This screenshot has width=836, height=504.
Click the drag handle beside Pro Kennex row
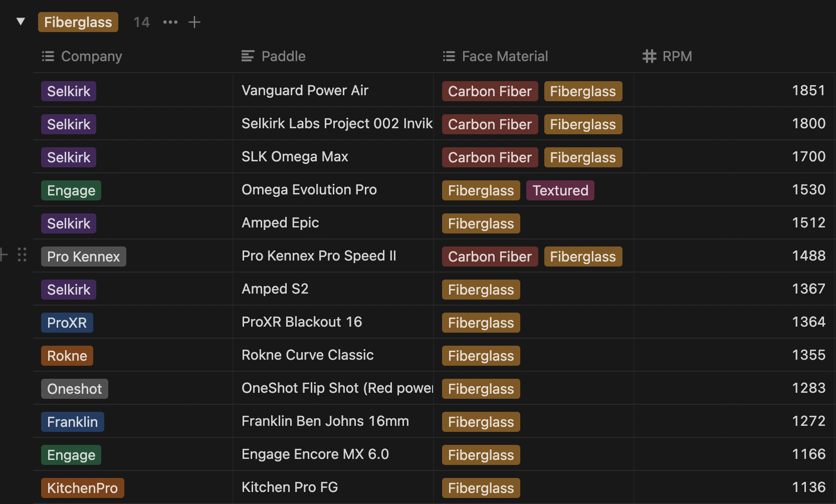coord(22,255)
